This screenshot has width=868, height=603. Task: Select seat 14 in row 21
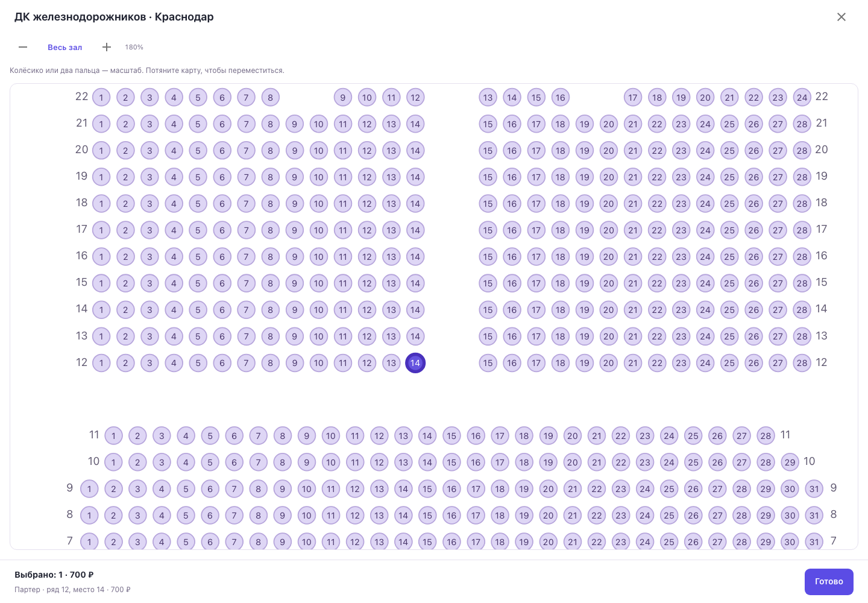[x=415, y=124]
